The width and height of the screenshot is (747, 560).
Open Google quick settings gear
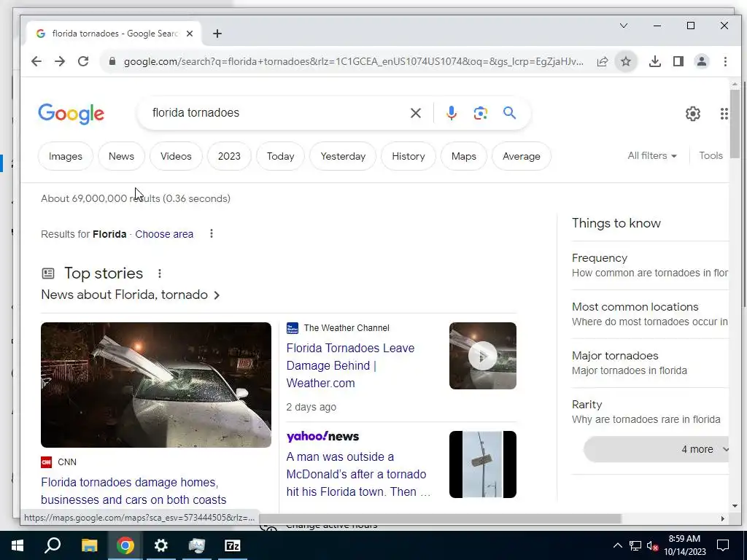693,113
